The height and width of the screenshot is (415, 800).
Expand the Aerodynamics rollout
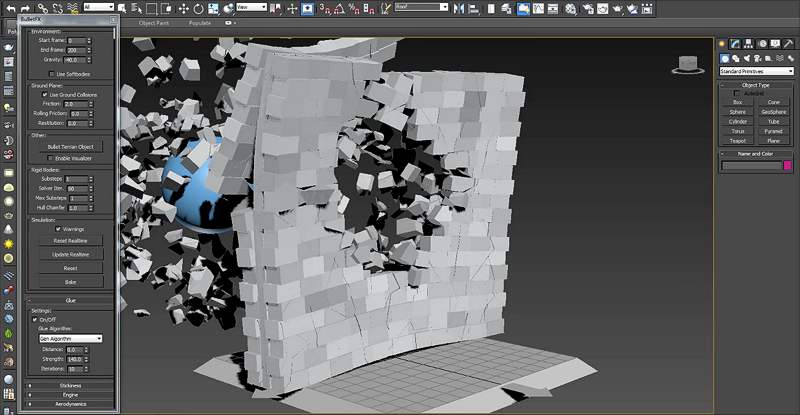[x=70, y=403]
